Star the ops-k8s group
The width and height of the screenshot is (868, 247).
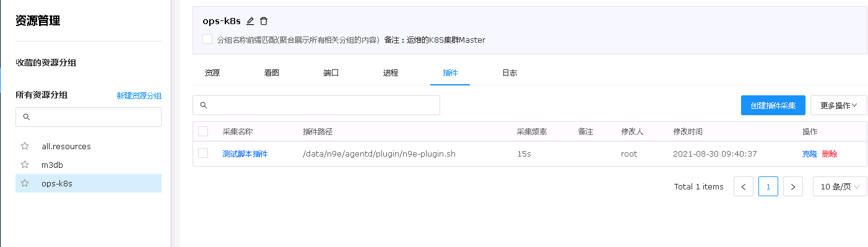[x=25, y=183]
